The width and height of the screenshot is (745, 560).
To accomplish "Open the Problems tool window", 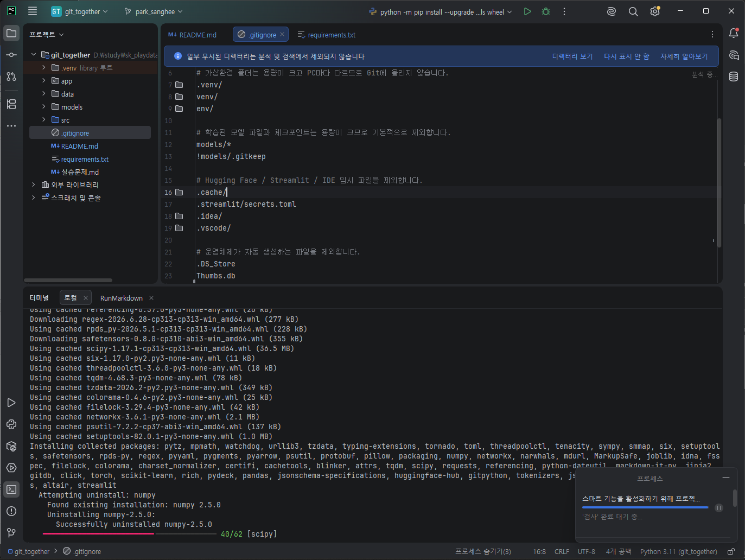I will [11, 511].
